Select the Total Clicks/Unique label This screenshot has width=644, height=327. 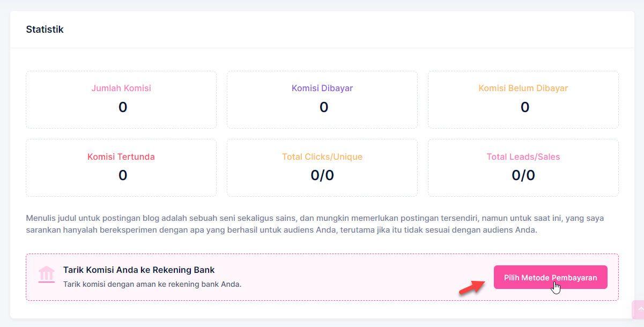coord(322,157)
